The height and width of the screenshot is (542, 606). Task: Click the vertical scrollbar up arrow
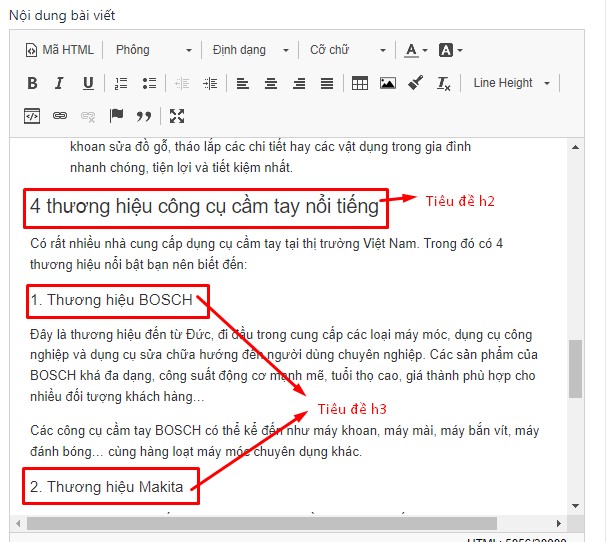click(575, 147)
